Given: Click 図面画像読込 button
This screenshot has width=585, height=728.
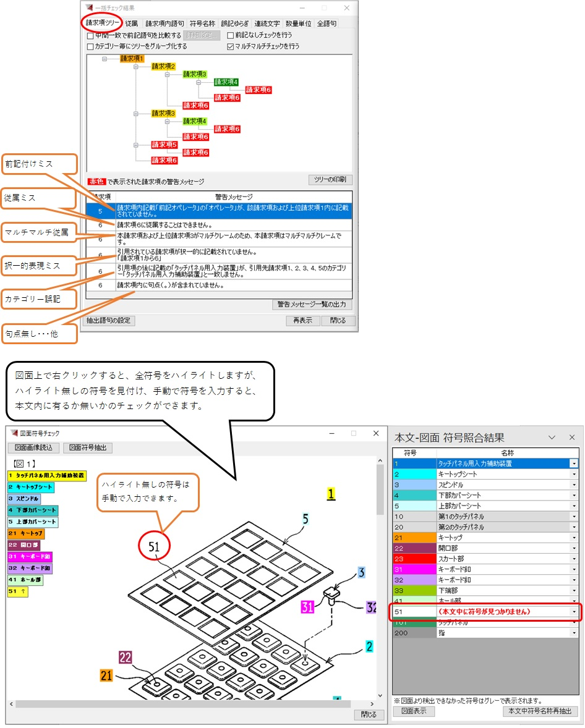Looking at the screenshot, I should 33,447.
